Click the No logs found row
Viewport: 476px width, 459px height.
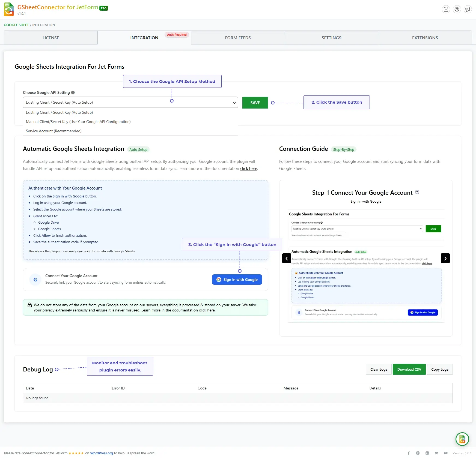tap(238, 398)
